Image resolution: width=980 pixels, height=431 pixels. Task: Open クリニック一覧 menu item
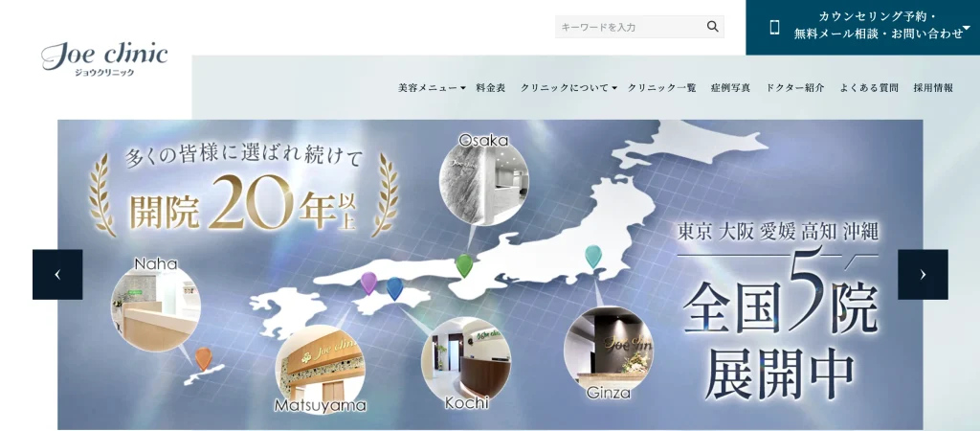coord(662,88)
